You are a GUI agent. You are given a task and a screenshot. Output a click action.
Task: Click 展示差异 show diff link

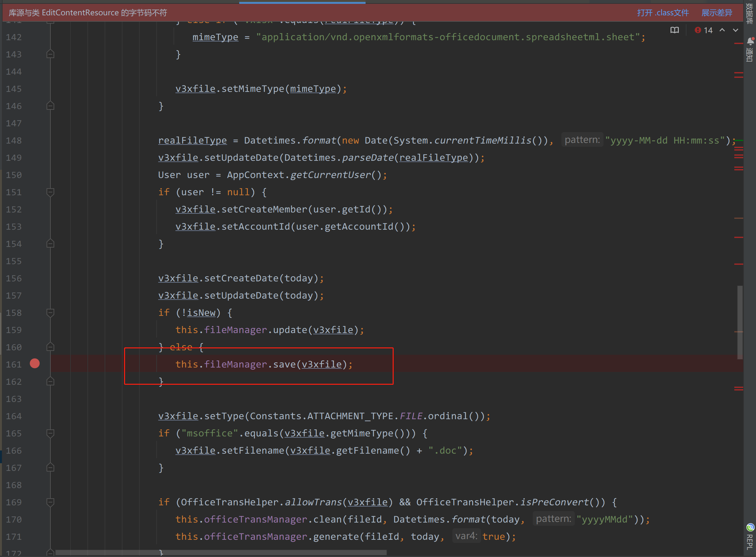coord(716,13)
